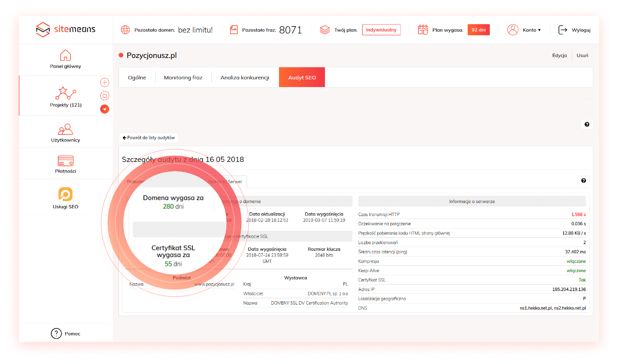
Task: Open the Projekty (121) section
Action: point(66,97)
